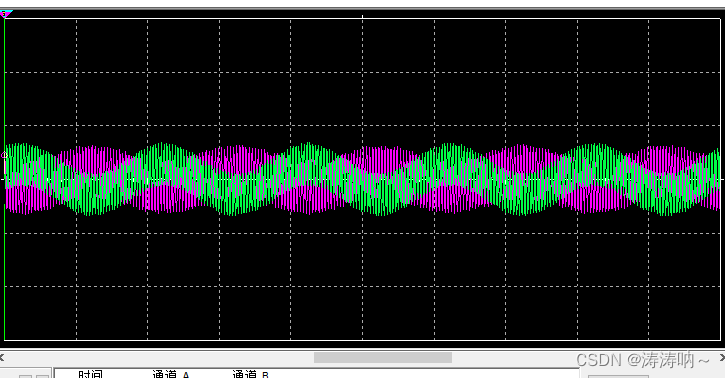Click the 时间 column header
725x378 pixels.
(91, 374)
